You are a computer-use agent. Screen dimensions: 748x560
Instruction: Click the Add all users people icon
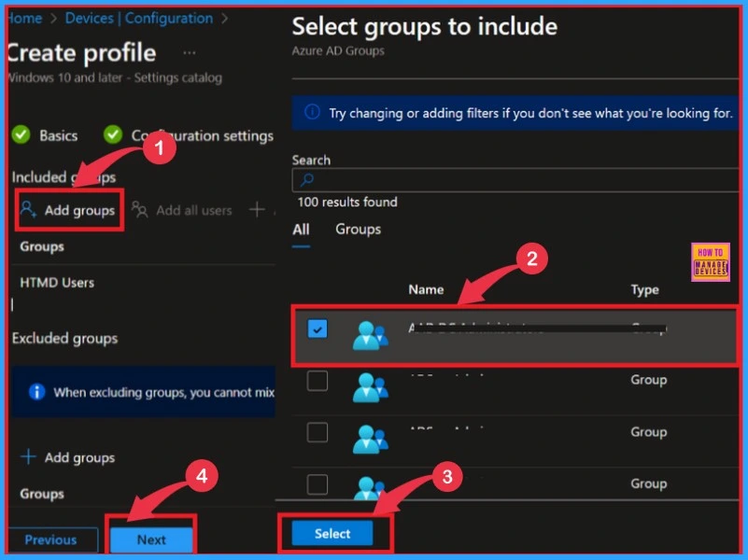pos(139,209)
